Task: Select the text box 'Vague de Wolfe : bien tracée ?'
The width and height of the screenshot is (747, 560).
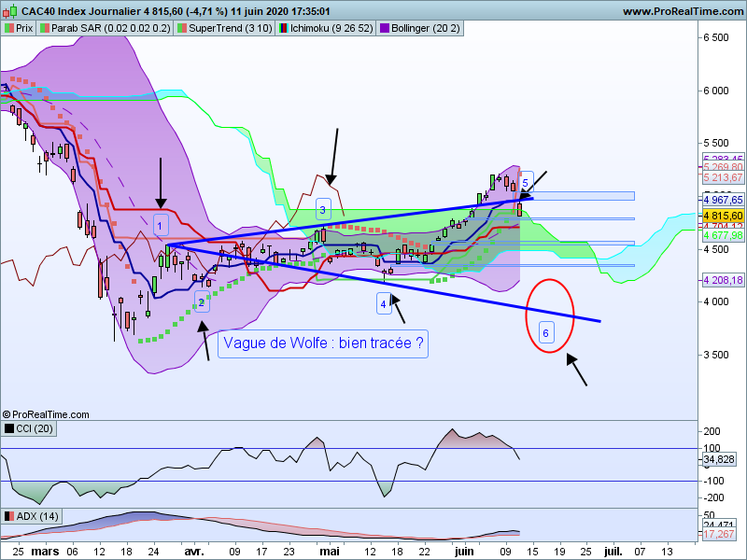Action: click(x=323, y=343)
